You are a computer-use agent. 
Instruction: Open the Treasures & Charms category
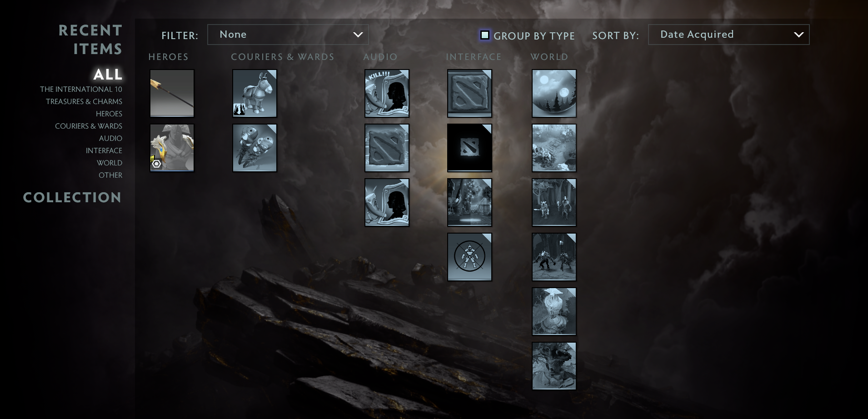[x=84, y=101]
